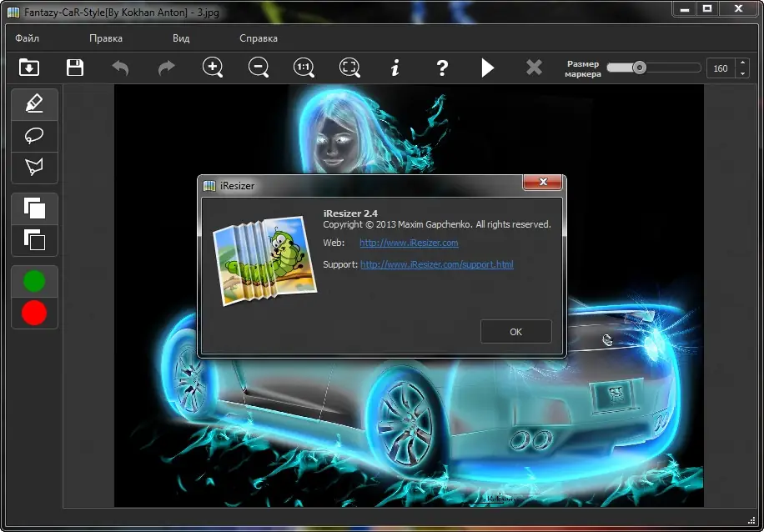764x532 pixels.
Task: Click the Размер маркера label
Action: [583, 68]
